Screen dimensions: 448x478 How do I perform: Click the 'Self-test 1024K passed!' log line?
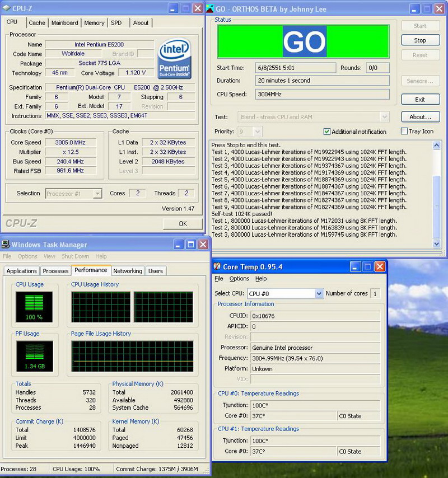241,214
